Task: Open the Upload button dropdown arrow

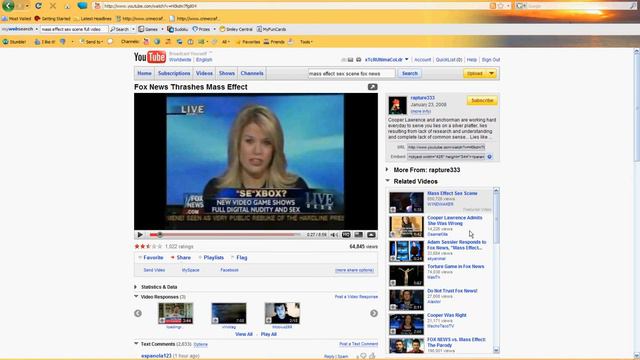Action: coord(491,73)
